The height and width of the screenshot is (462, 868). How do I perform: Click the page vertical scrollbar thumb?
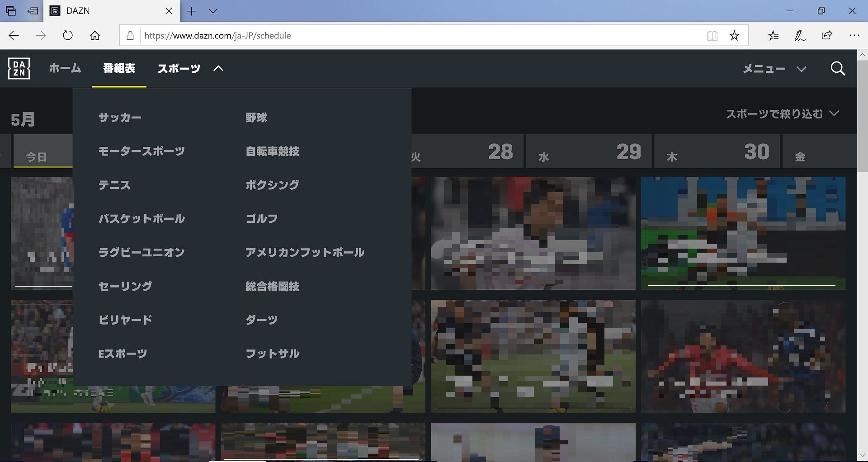(862, 116)
